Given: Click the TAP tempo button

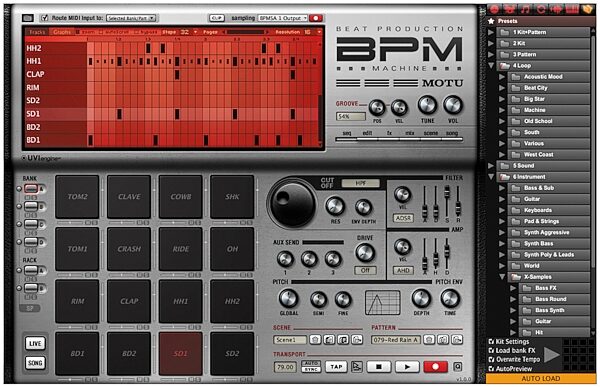Looking at the screenshot, I should 336,367.
